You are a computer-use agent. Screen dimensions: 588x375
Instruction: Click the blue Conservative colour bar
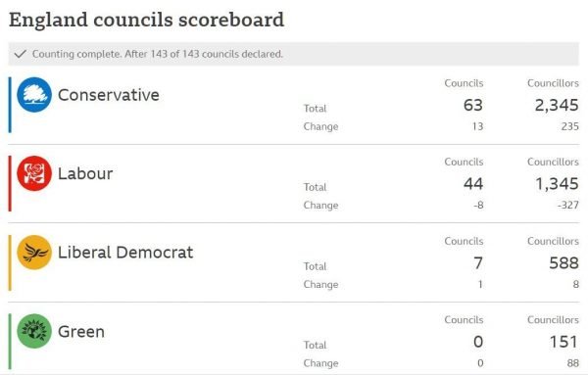pos(10,105)
